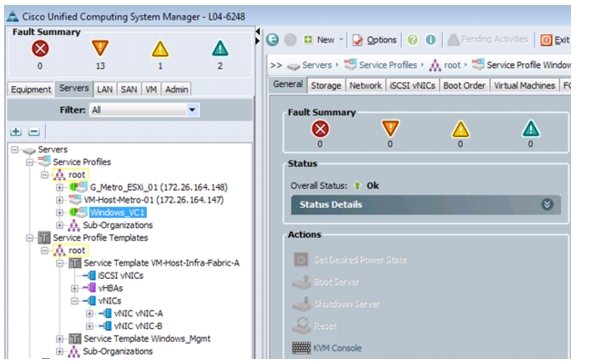Select G_Metro_ESXi_01 service profile
This screenshot has height=362, width=590.
[158, 187]
